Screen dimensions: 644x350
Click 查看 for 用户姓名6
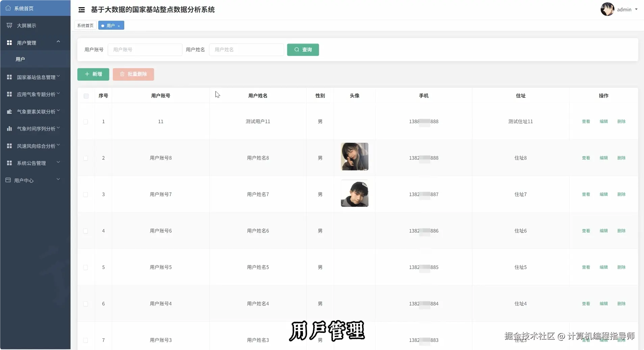pyautogui.click(x=586, y=231)
